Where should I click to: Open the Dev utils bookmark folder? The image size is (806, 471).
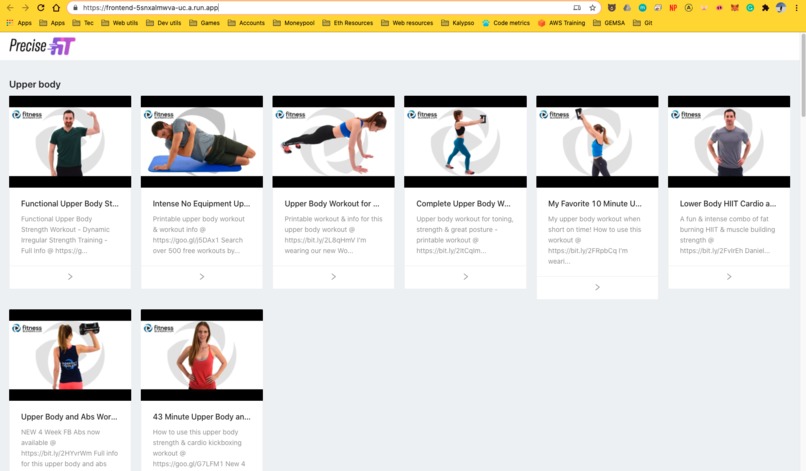tap(163, 23)
